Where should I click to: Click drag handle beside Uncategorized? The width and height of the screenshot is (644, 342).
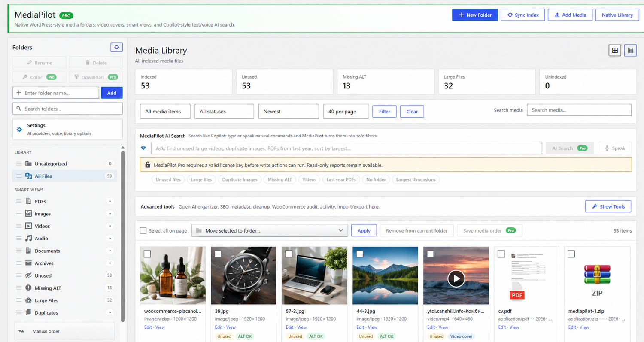point(18,163)
